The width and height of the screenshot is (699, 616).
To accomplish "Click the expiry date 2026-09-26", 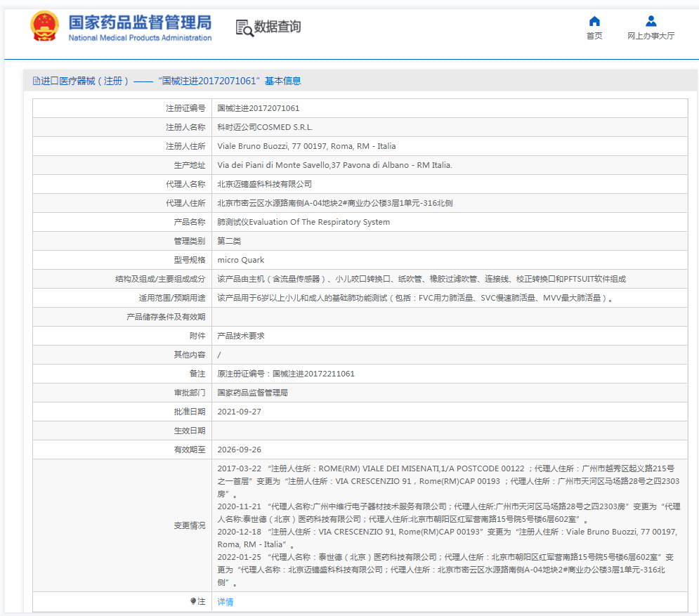I will point(239,450).
